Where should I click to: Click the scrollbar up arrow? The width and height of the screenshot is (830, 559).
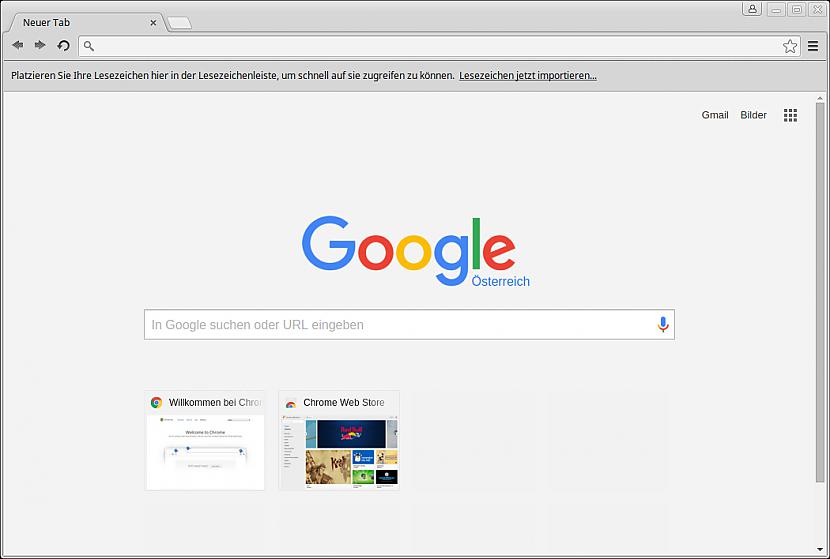tap(820, 98)
